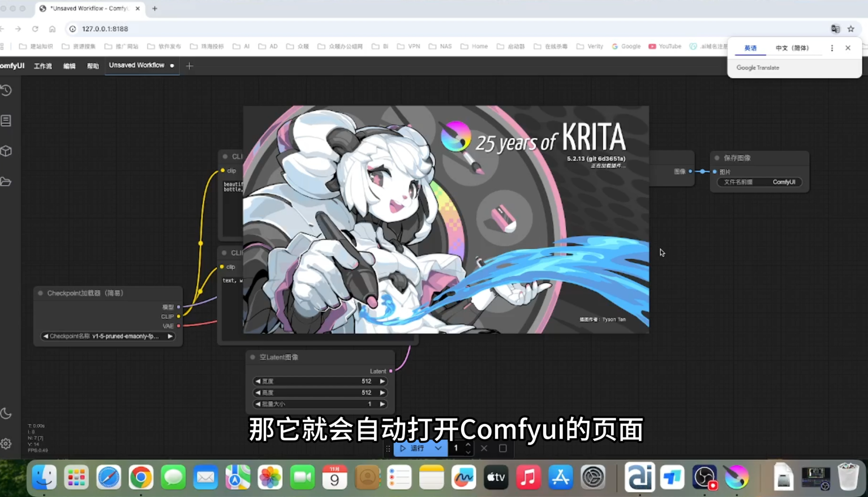The height and width of the screenshot is (497, 868).
Task: Open the AI bookmarks folder
Action: 242,46
